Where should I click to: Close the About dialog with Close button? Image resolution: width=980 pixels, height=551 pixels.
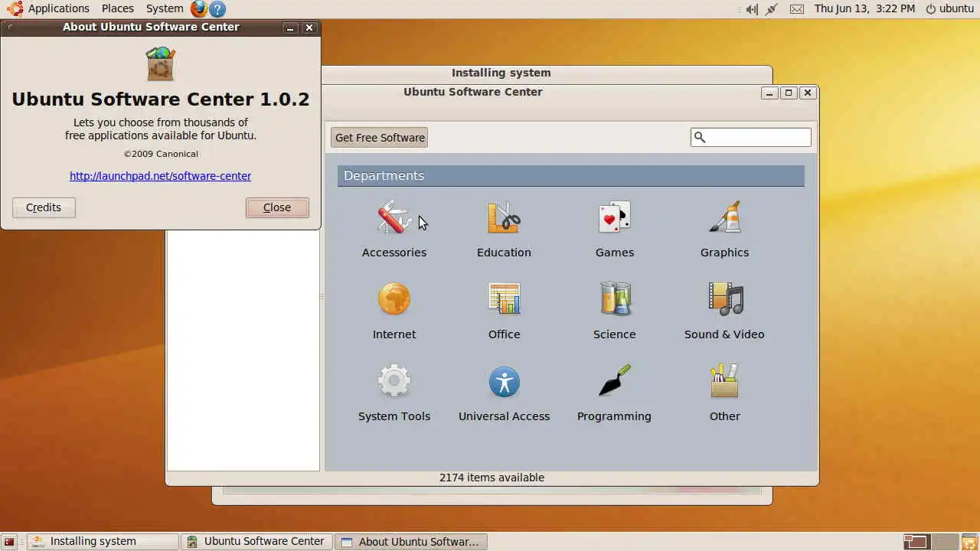[277, 207]
